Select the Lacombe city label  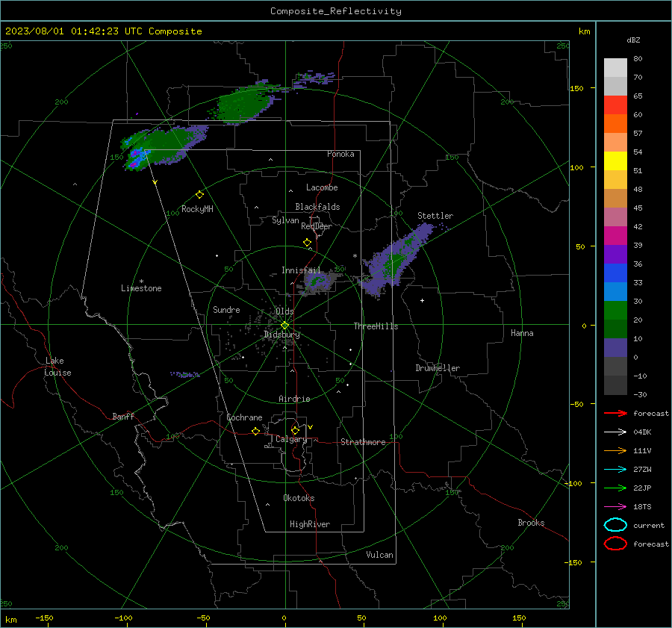[322, 187]
